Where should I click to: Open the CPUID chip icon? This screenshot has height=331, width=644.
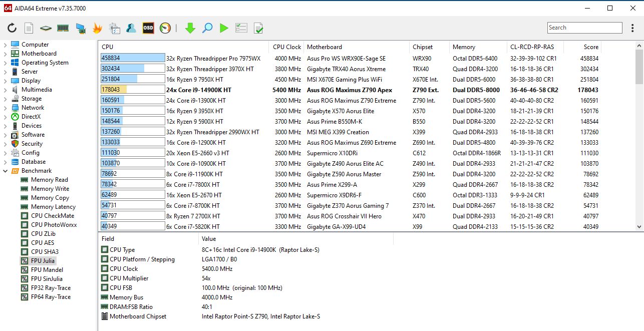pos(46,28)
